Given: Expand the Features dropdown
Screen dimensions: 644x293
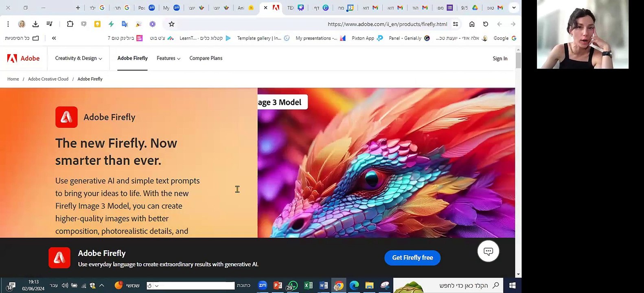Looking at the screenshot, I should [169, 58].
